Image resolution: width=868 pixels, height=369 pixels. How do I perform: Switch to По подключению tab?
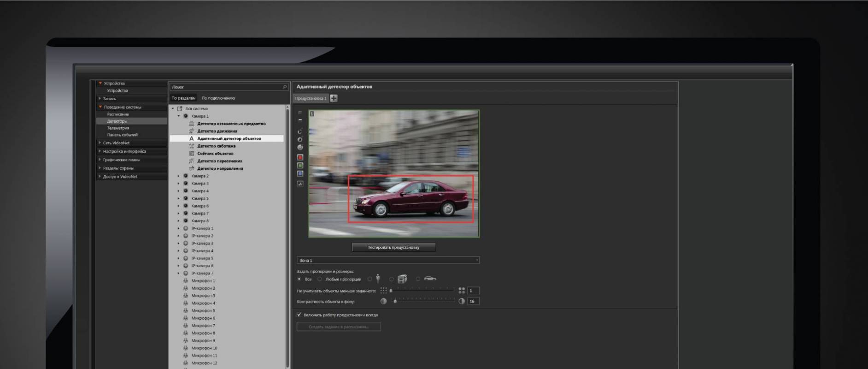click(x=218, y=98)
